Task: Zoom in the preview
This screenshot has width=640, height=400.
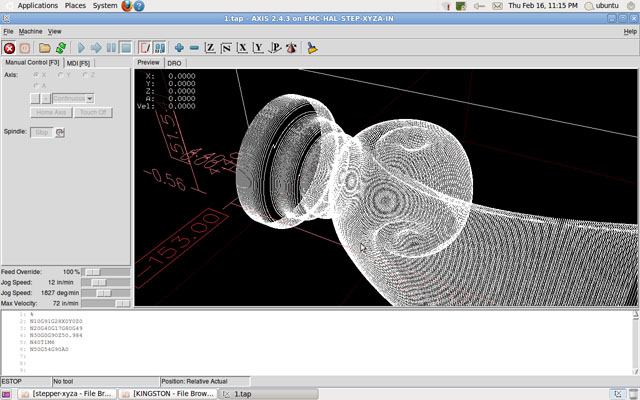Action: pyautogui.click(x=179, y=48)
